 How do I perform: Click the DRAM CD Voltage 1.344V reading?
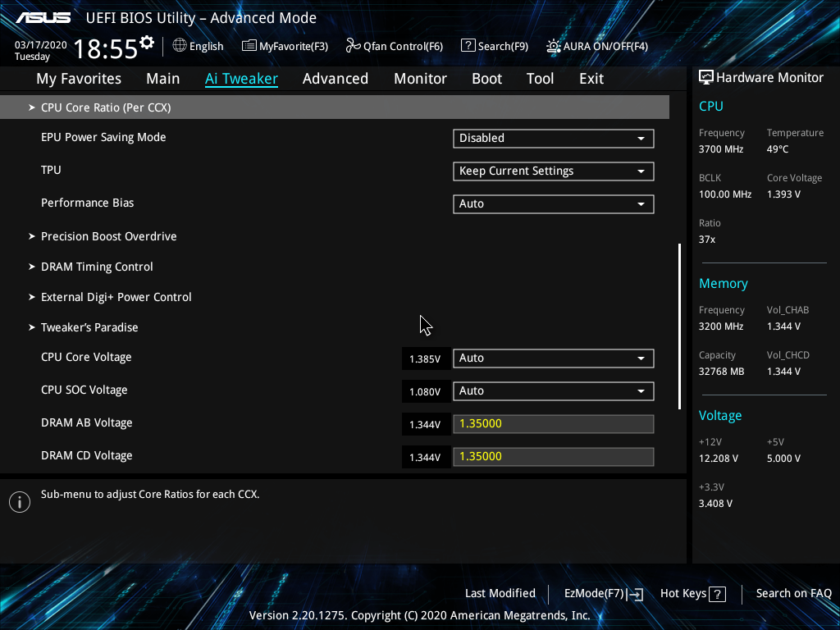coord(425,458)
